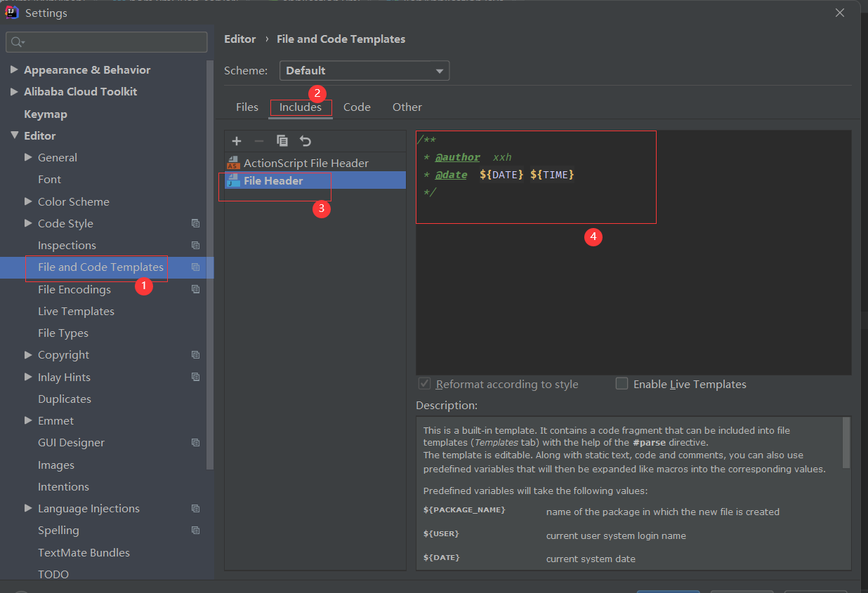Expand the Emmet node arrow
Image resolution: width=868 pixels, height=593 pixels.
(28, 420)
